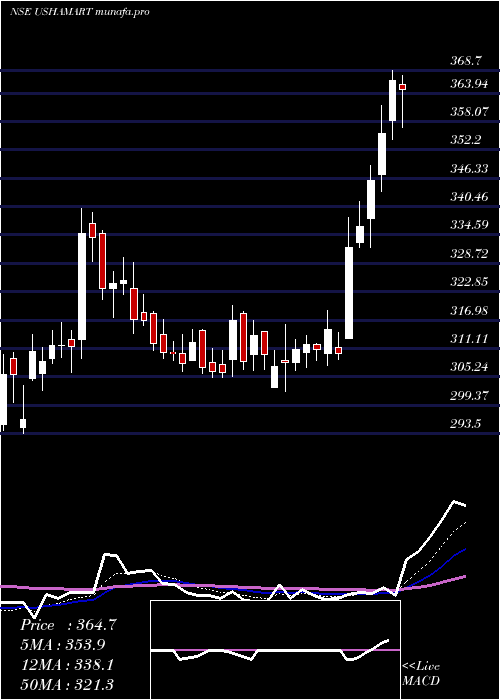Click the 328.72 price axis label
Viewport: 500px width, 700px height.
pyautogui.click(x=468, y=254)
